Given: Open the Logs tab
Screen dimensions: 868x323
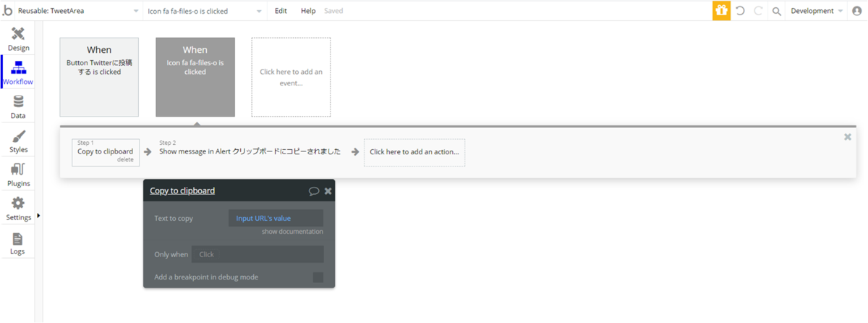Looking at the screenshot, I should point(18,243).
